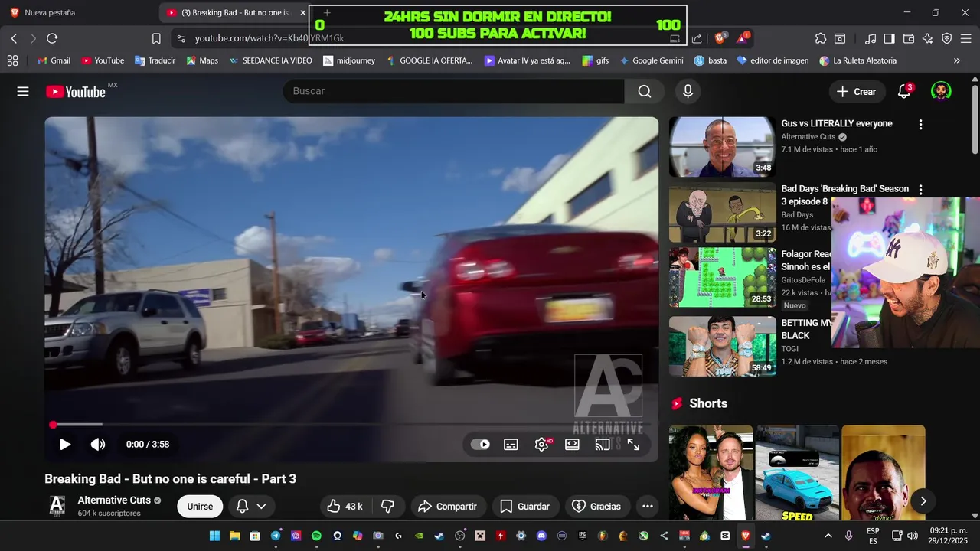Image resolution: width=980 pixels, height=551 pixels.
Task: Show more bookmarks chevron
Action: point(957,60)
